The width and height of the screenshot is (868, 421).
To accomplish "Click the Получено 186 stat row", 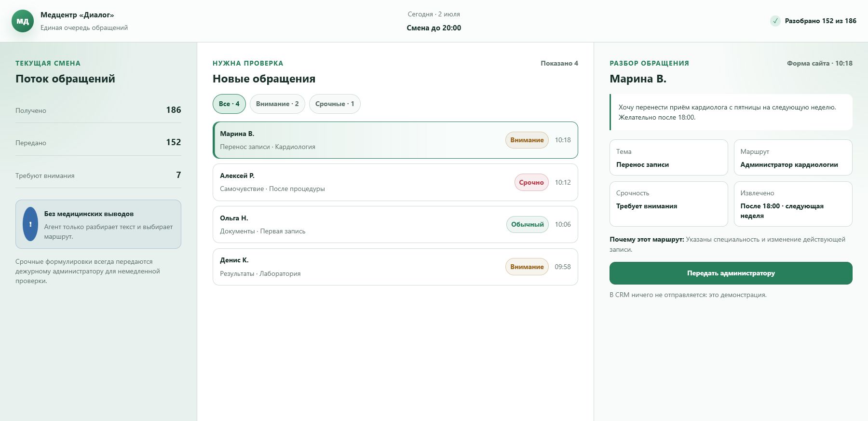I will (x=98, y=110).
